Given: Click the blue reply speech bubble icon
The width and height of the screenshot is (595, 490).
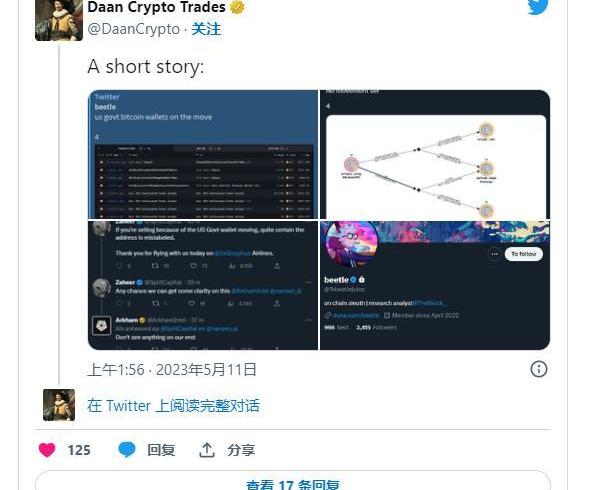Looking at the screenshot, I should [x=127, y=450].
